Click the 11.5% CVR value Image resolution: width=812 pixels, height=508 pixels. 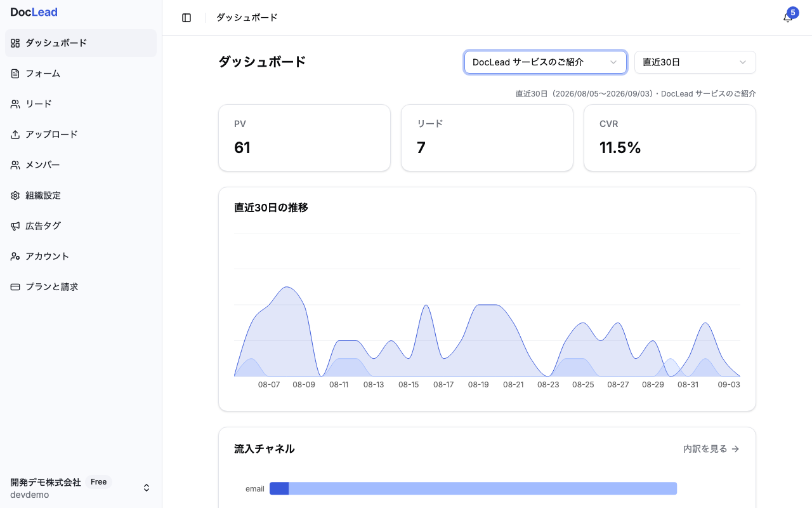620,148
